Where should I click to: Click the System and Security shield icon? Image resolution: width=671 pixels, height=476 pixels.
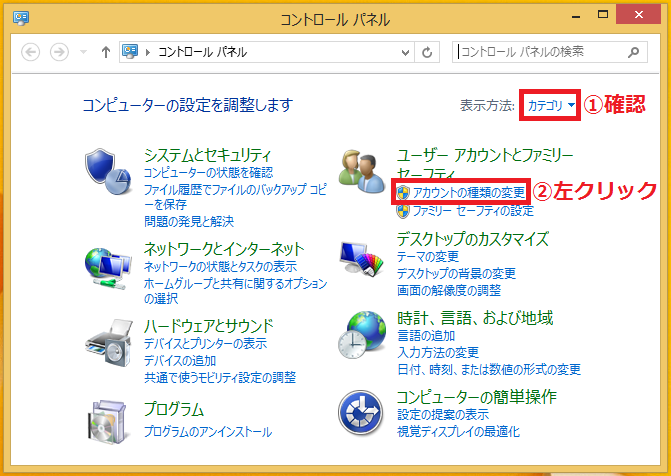[108, 172]
